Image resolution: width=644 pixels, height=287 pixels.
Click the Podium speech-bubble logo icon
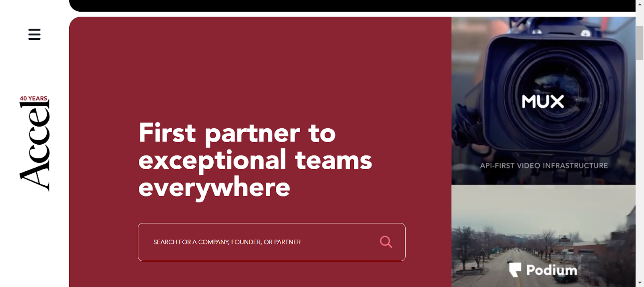tap(515, 270)
